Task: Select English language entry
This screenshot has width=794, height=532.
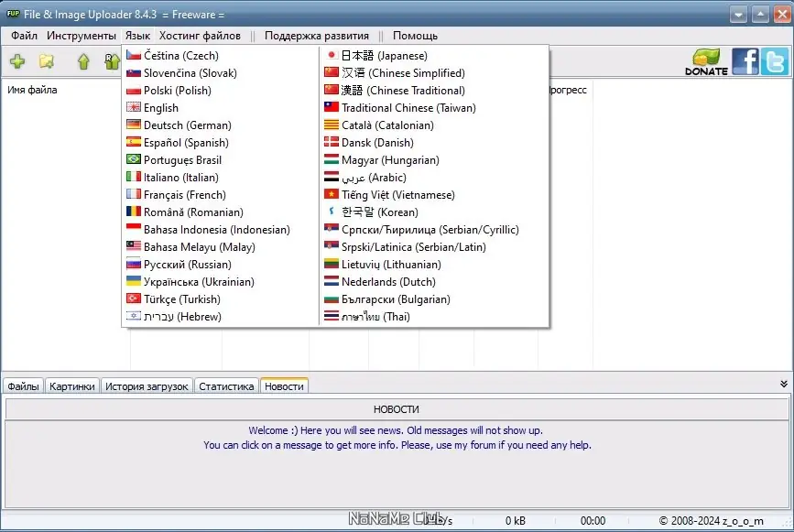Action: tap(221, 108)
